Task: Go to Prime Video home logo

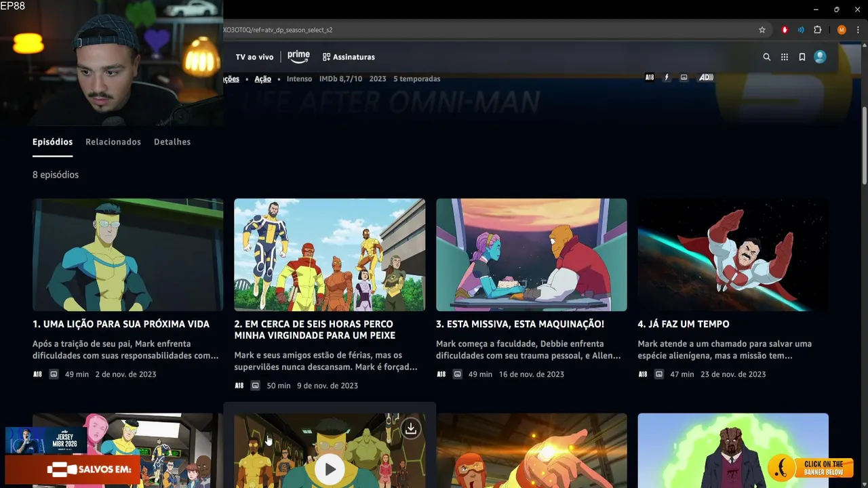Action: 298,57
